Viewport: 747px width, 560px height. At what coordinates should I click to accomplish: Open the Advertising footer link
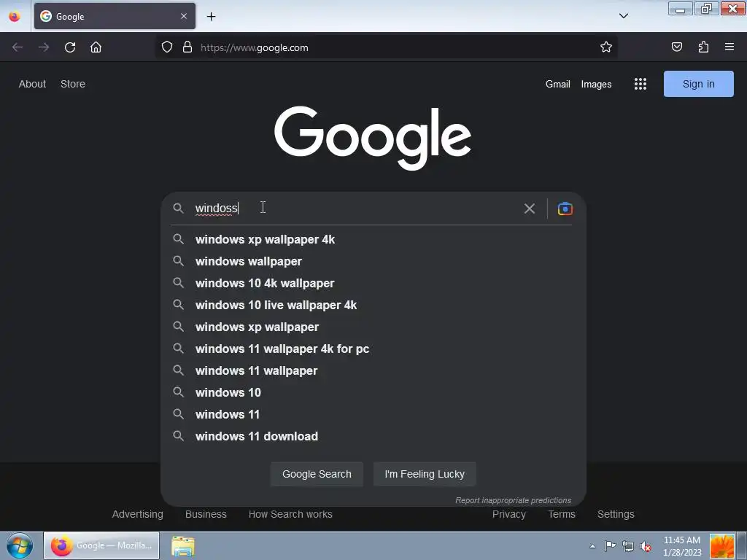click(x=138, y=514)
